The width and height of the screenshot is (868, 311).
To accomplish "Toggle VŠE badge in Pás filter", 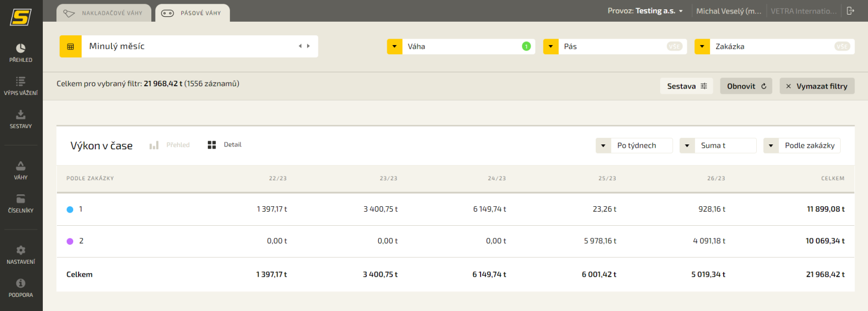I will [674, 47].
